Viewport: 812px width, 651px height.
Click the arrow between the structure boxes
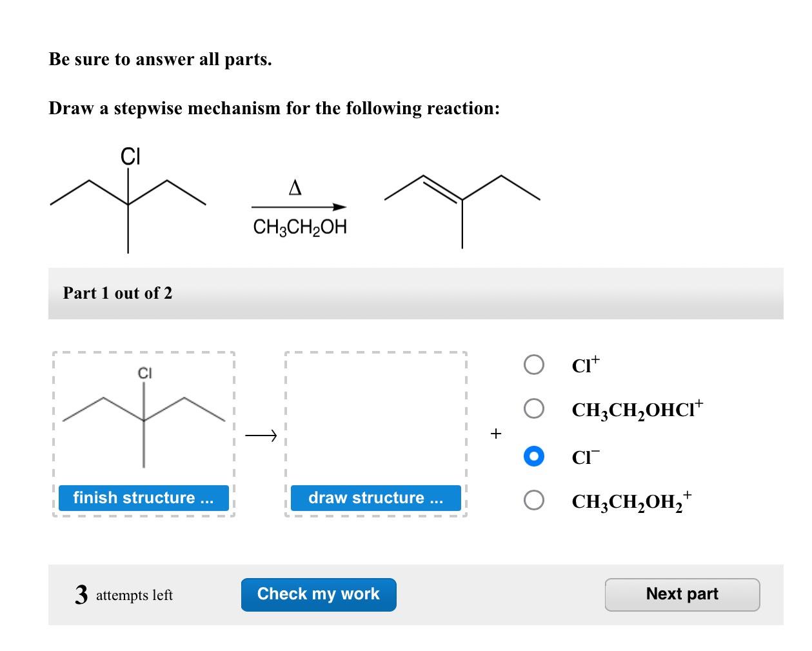261,435
